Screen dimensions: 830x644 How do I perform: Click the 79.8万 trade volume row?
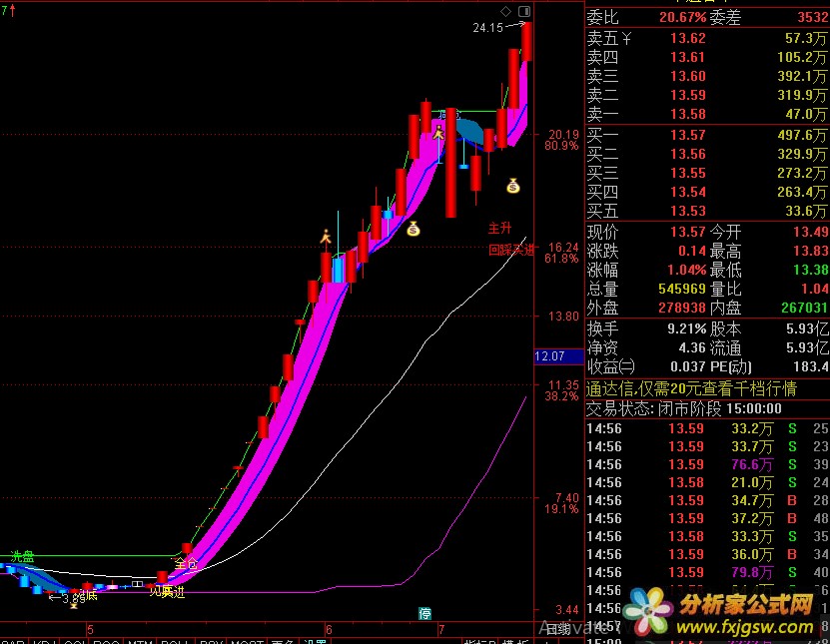pos(707,572)
